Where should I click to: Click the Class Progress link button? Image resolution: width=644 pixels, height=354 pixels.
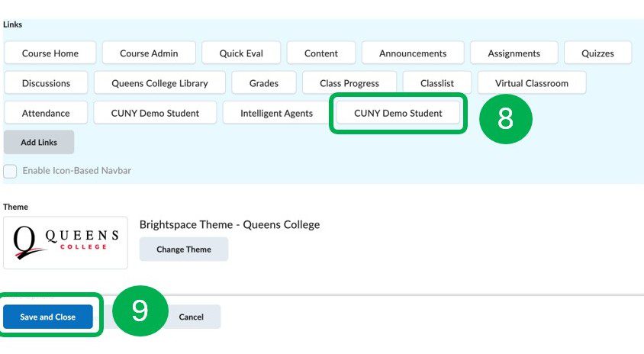click(349, 83)
